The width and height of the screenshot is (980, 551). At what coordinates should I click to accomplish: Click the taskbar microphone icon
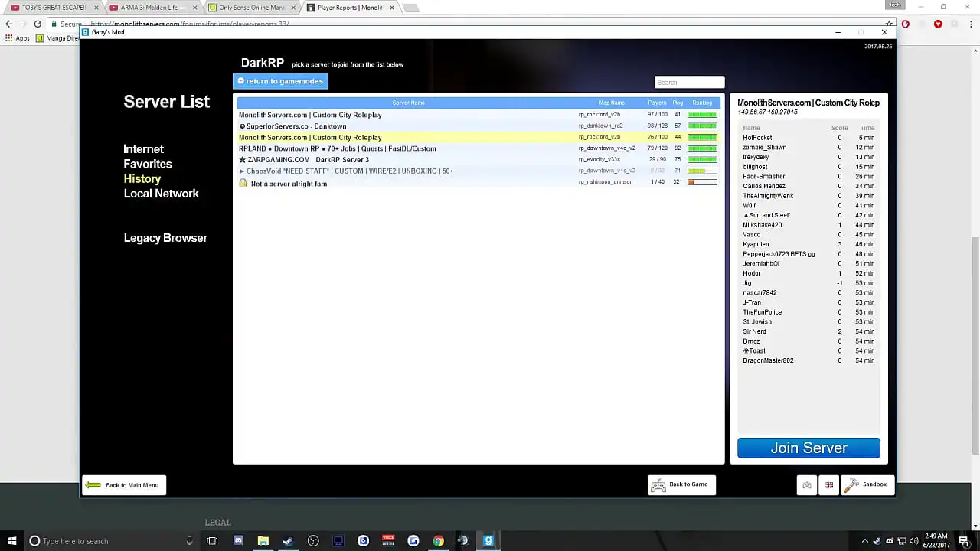coord(189,541)
